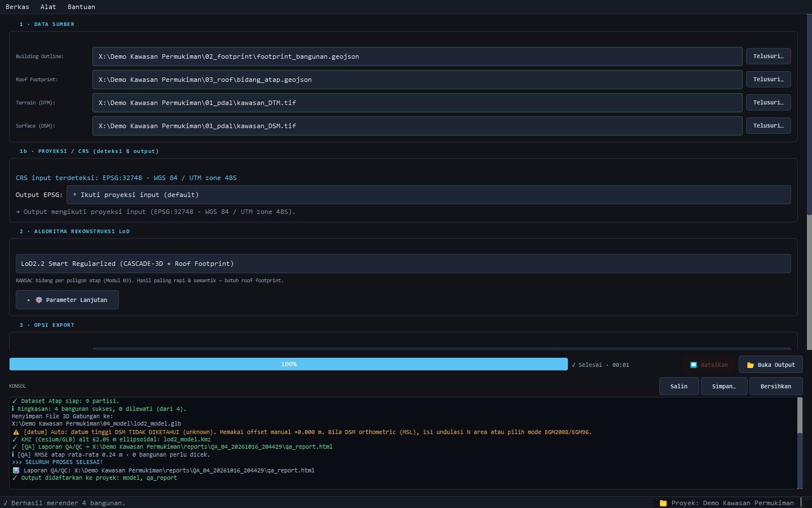The width and height of the screenshot is (812, 508).
Task: Click the "Ringkasan: 4 bangunan sukses" console line
Action: 99,409
